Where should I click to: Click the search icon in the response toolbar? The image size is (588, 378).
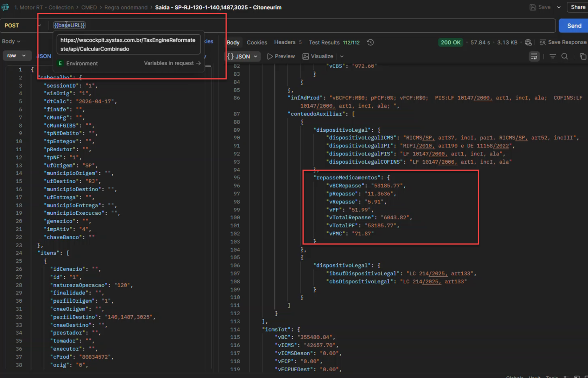click(565, 56)
